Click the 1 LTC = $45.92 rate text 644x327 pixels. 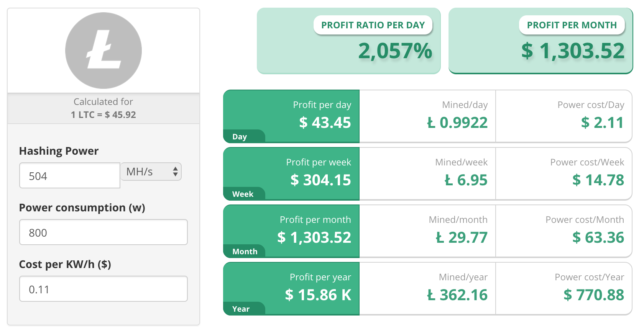pyautogui.click(x=103, y=114)
